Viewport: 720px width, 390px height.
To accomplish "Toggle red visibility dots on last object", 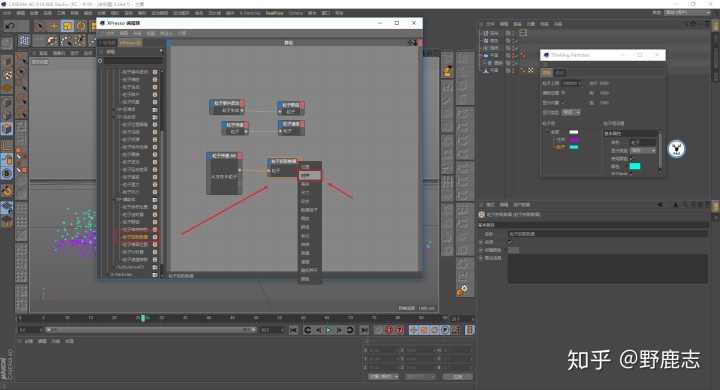I will pos(513,70).
